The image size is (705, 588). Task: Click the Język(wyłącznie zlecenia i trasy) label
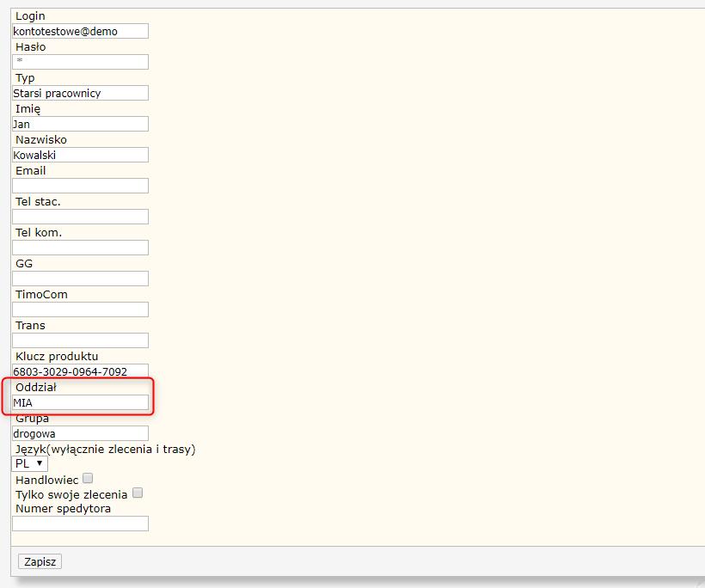tap(105, 449)
